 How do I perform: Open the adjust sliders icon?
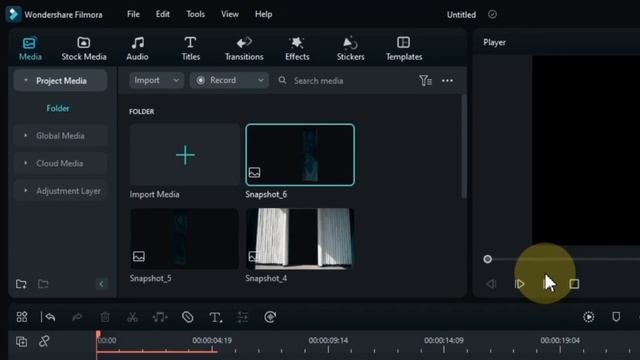tap(242, 317)
